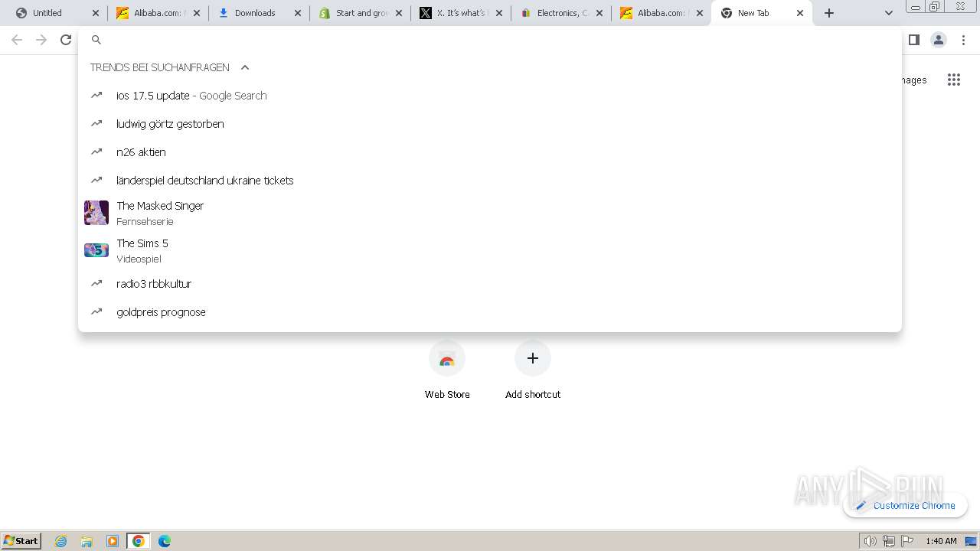Open a new tab with the plus button
Viewport: 980px width, 551px height.
click(x=829, y=13)
